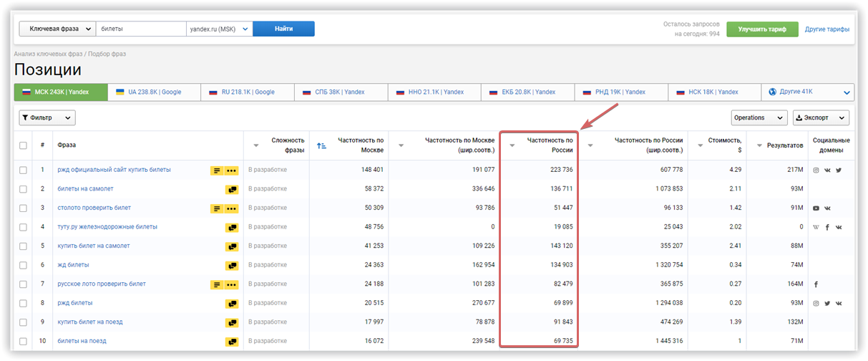Click the Twitter icon in row 8
The image size is (868, 361).
click(x=827, y=303)
